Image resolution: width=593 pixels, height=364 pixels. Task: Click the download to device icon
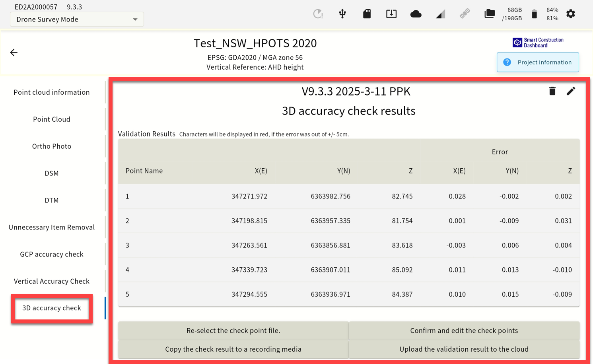coord(391,14)
